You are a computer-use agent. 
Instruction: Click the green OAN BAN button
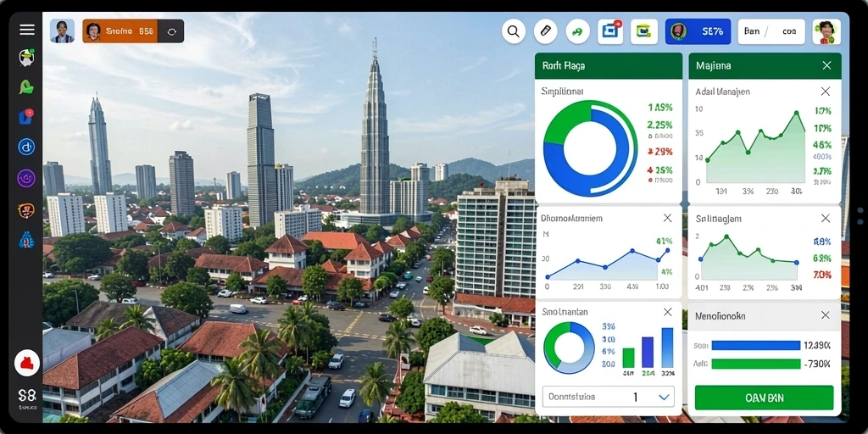click(764, 398)
